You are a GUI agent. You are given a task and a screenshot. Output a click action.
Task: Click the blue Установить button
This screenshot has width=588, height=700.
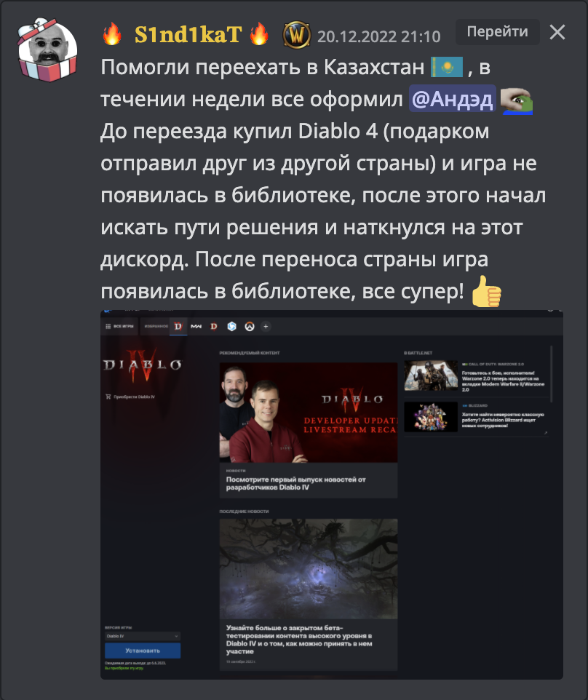click(x=143, y=651)
